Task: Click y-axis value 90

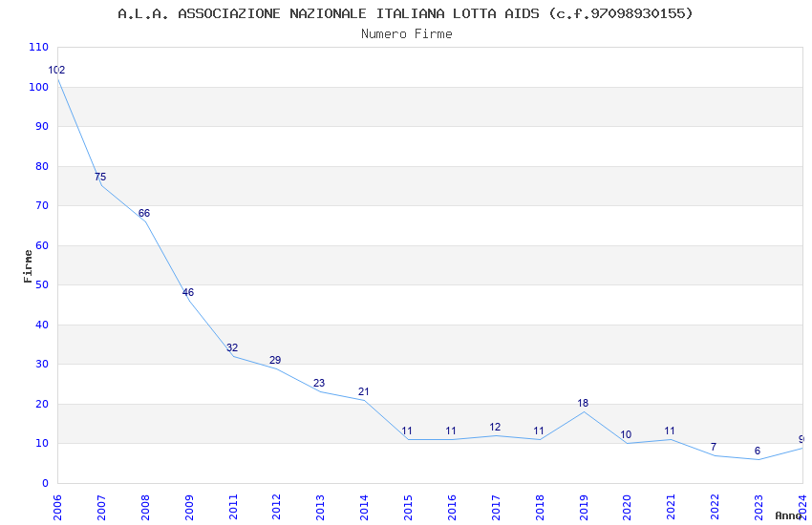Action: click(42, 126)
